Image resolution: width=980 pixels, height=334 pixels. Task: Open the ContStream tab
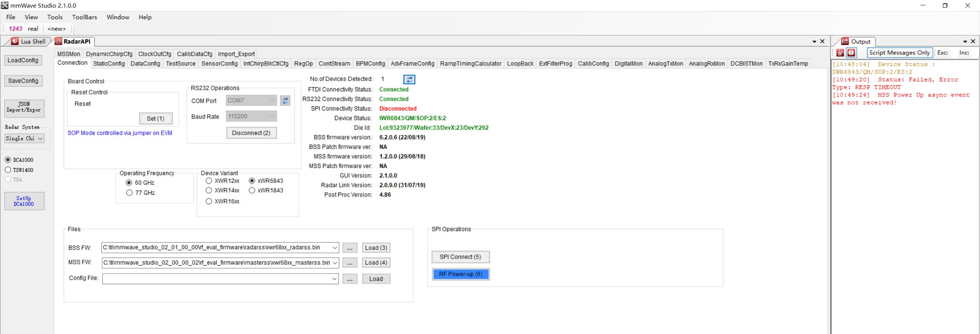click(x=335, y=64)
